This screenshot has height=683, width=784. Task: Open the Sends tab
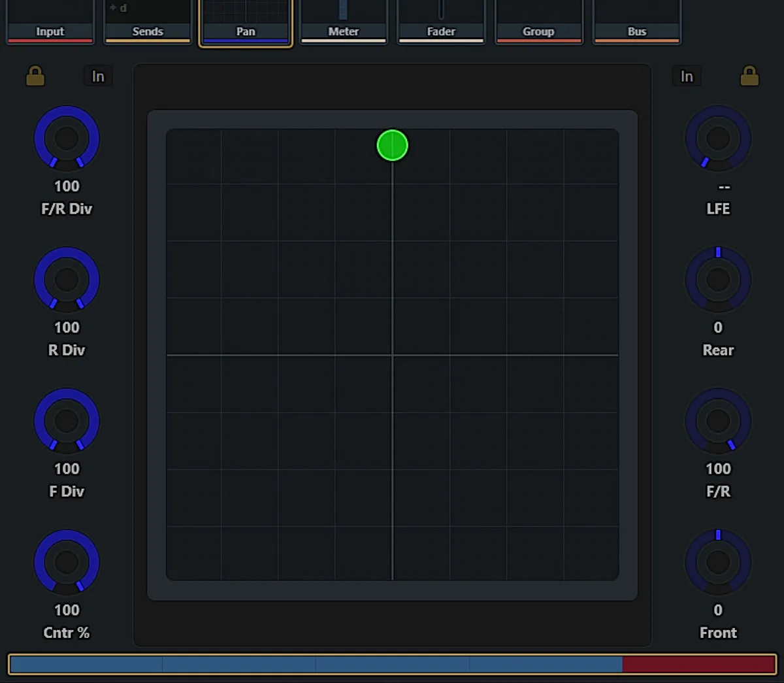point(148,23)
